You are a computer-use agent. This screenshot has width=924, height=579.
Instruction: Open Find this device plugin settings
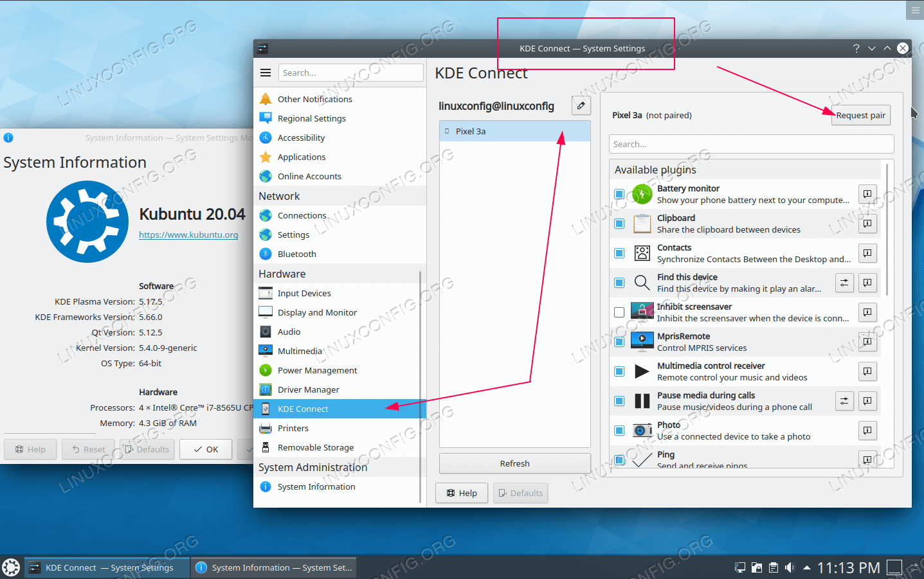[x=844, y=282]
